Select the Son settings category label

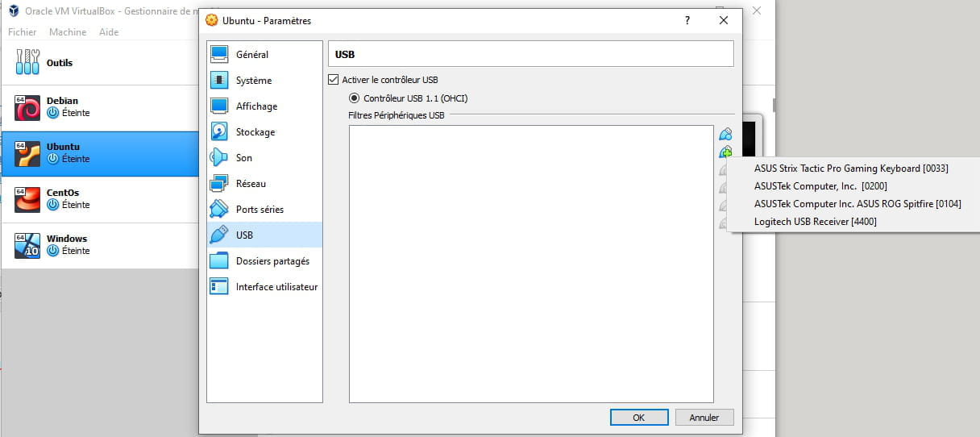tap(244, 158)
